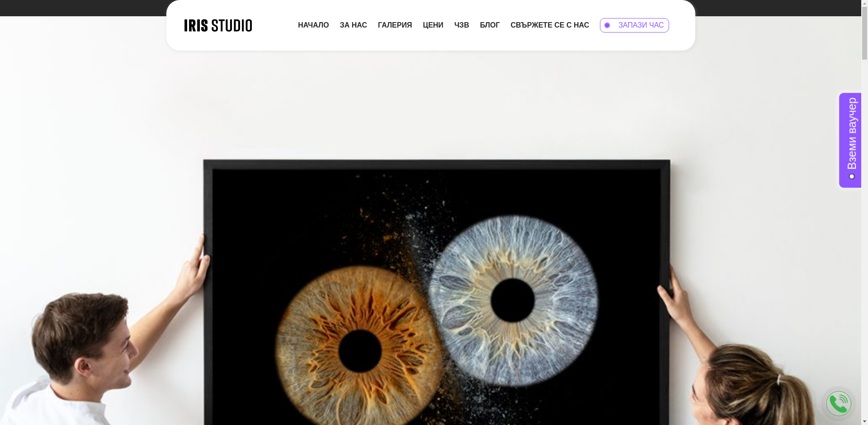
Task: Click СВЪРЖЕТЕ СЕ С НАС in the navigation
Action: click(x=550, y=25)
